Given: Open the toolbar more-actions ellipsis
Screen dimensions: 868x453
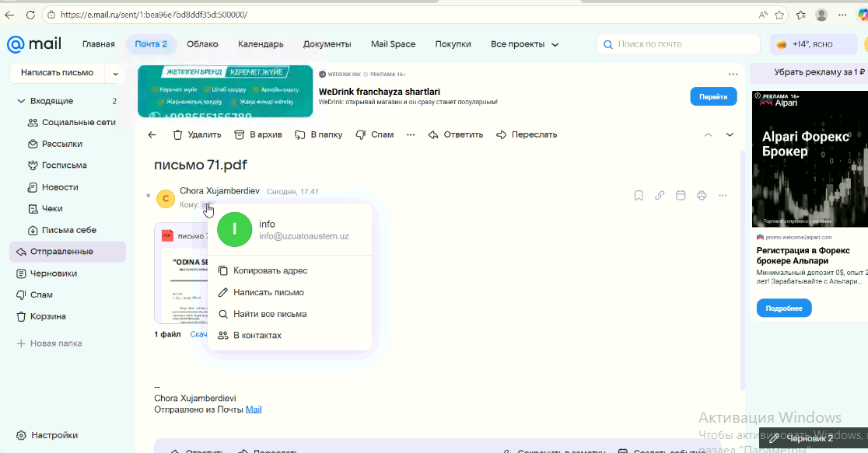Looking at the screenshot, I should [x=411, y=134].
